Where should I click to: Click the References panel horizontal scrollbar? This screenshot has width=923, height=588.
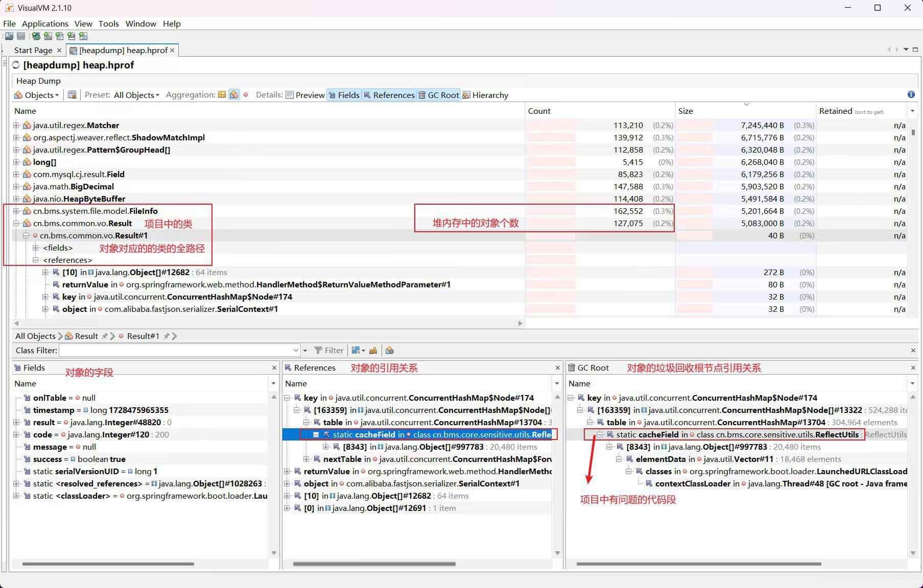tap(374, 564)
